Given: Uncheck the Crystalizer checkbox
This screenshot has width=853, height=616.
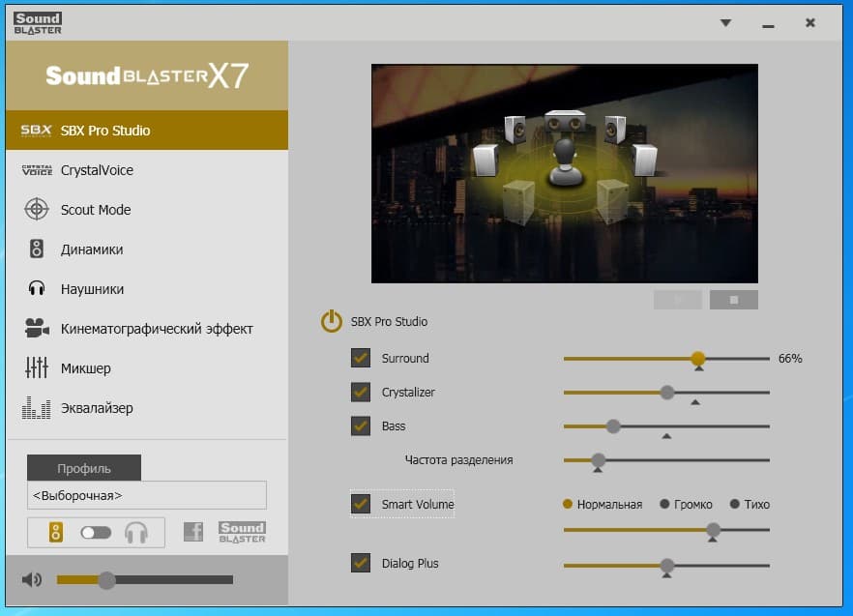Looking at the screenshot, I should (x=361, y=392).
